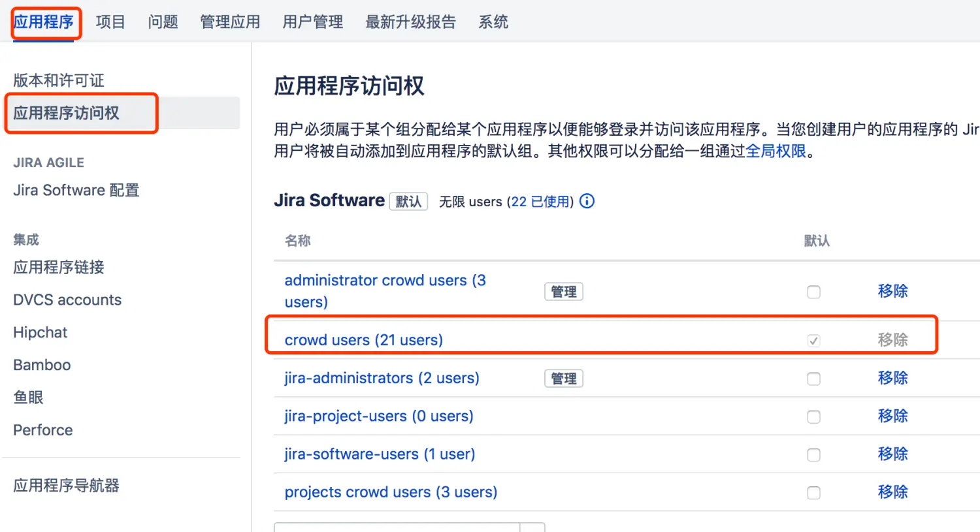Remove the jira-project-users group
Screen dimensions: 980x532
click(x=892, y=416)
